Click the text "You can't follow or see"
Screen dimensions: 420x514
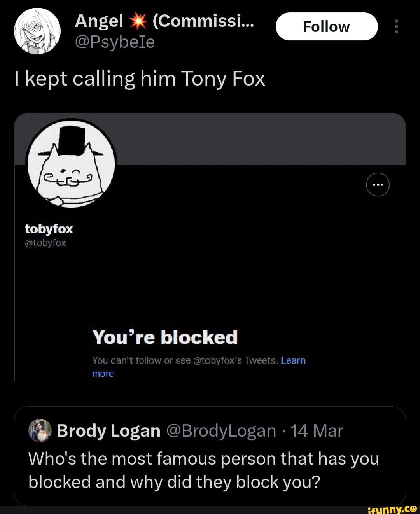[132, 361]
